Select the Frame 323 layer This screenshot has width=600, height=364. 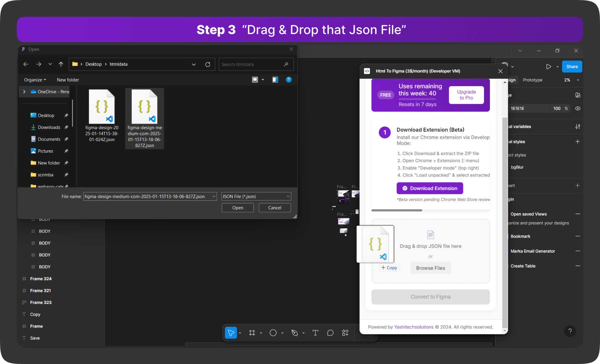pyautogui.click(x=41, y=303)
